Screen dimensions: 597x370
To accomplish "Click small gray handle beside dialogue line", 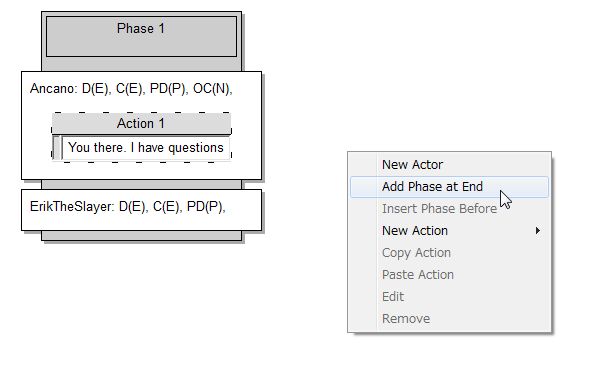I will coord(57,148).
